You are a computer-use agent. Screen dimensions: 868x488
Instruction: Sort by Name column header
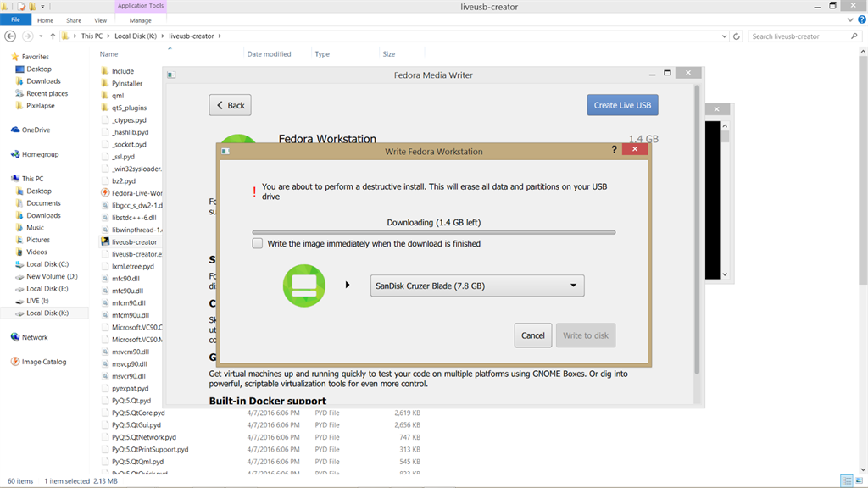[109, 53]
